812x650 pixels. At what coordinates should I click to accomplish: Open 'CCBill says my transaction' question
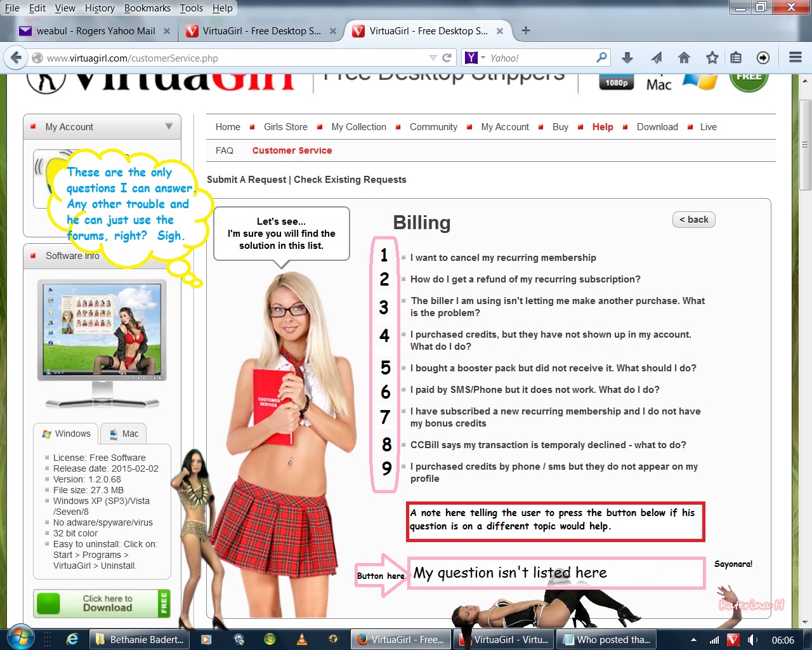coord(548,445)
